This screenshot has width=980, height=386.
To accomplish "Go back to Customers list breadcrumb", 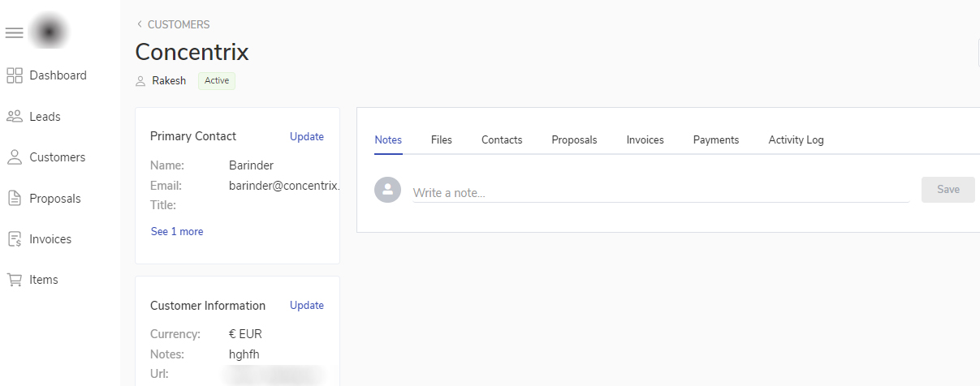I will pos(173,24).
